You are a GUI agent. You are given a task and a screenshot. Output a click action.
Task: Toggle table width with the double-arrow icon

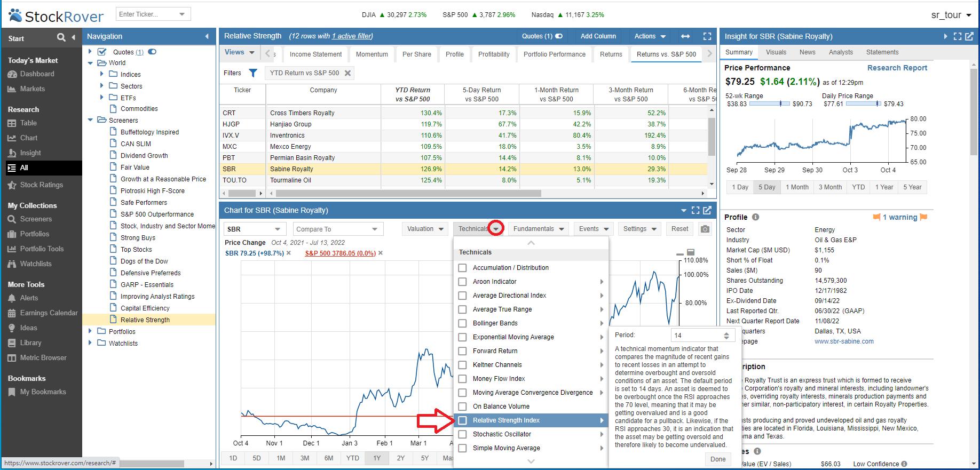coord(685,36)
